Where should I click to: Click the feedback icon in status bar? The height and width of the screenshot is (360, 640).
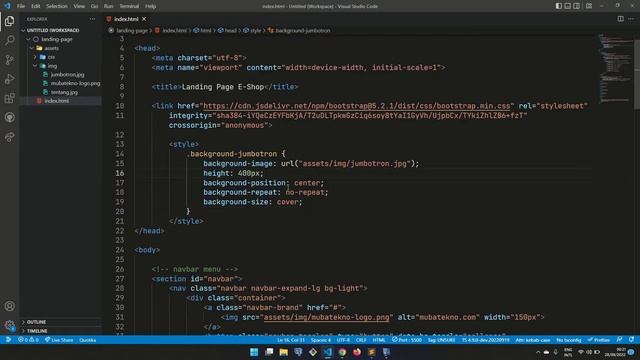point(620,340)
